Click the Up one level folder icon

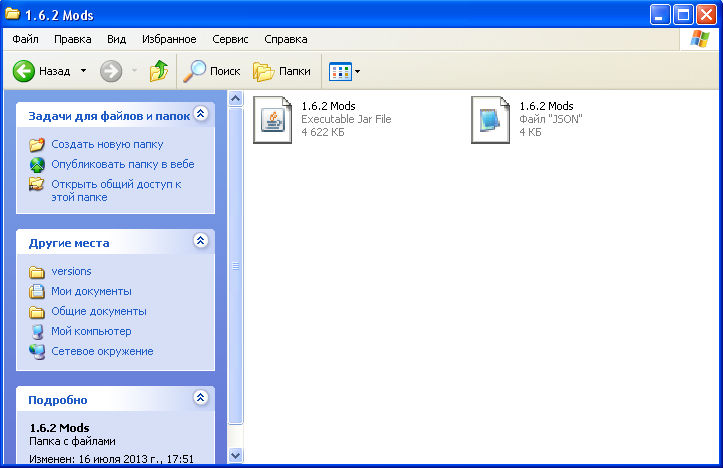coord(159,71)
